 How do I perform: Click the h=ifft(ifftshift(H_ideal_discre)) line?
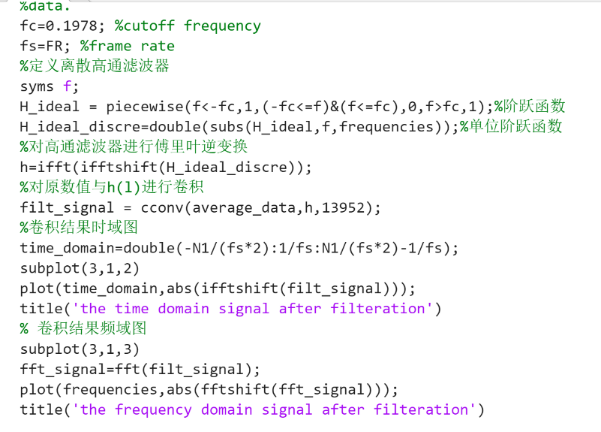(166, 167)
